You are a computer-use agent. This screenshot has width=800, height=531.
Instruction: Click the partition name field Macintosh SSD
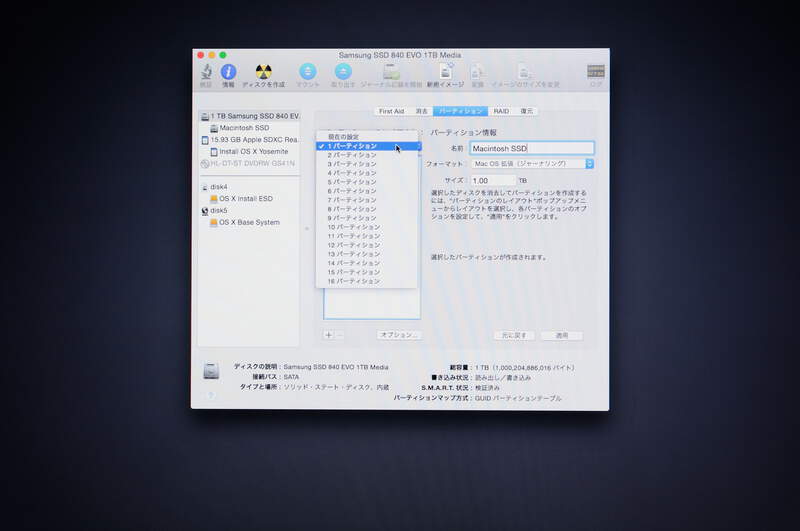click(x=532, y=148)
